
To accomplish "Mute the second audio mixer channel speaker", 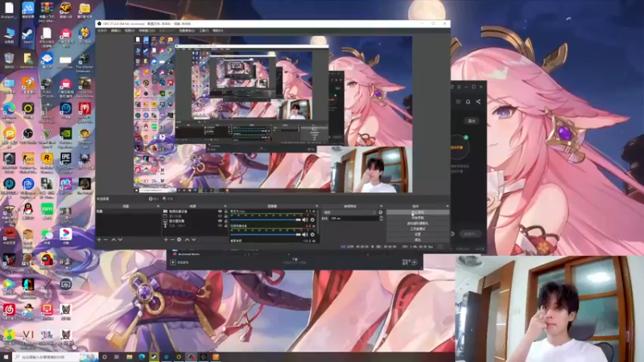I will click(x=305, y=234).
